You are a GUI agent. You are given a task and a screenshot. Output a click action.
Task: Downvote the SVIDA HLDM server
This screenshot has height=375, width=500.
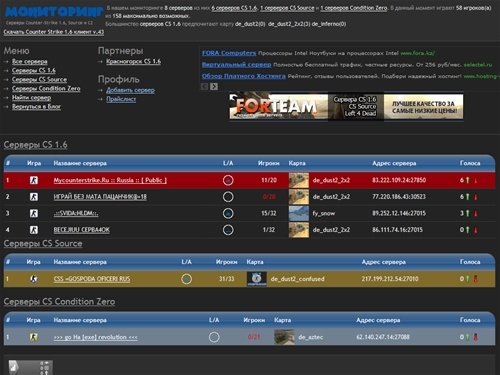[476, 213]
